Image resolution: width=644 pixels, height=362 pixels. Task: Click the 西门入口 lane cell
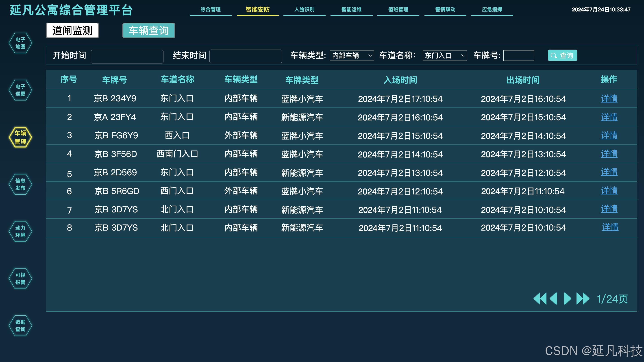pyautogui.click(x=177, y=191)
